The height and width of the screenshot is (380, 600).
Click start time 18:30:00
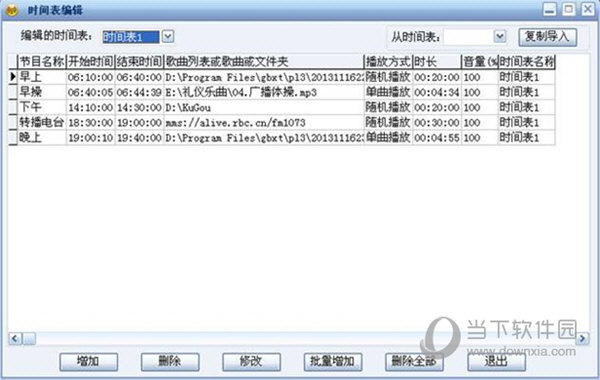[x=90, y=122]
